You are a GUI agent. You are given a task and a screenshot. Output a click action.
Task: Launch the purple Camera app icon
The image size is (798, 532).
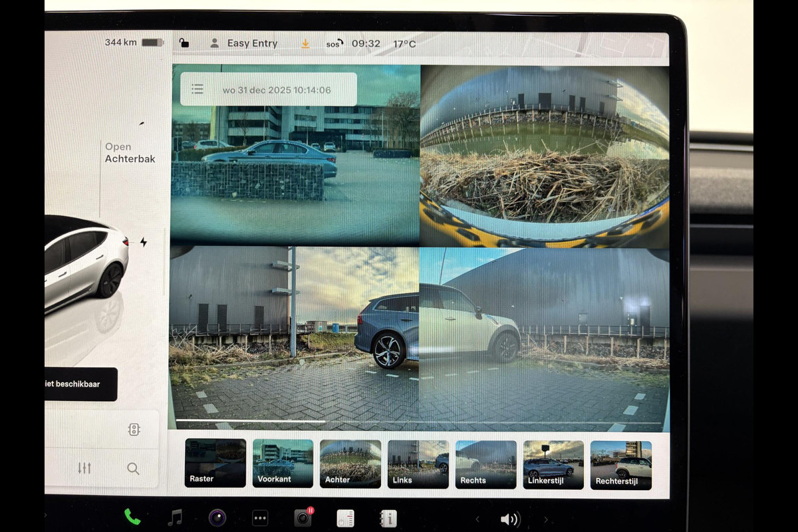coord(217,517)
